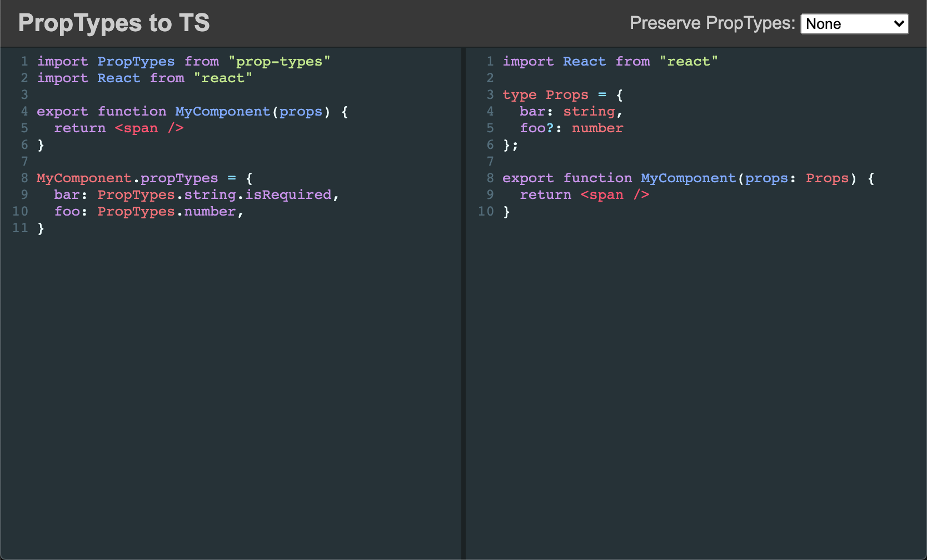Click line number 3 in left gutter
Viewport: 927px width, 560px height.
click(24, 94)
